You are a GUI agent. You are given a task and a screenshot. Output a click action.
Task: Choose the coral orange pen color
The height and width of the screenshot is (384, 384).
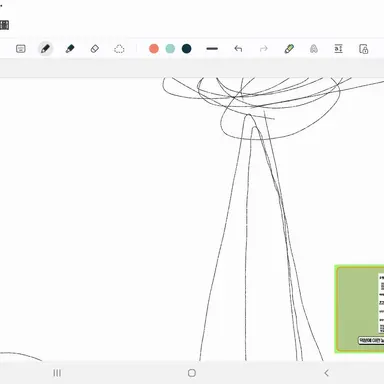pyautogui.click(x=154, y=49)
